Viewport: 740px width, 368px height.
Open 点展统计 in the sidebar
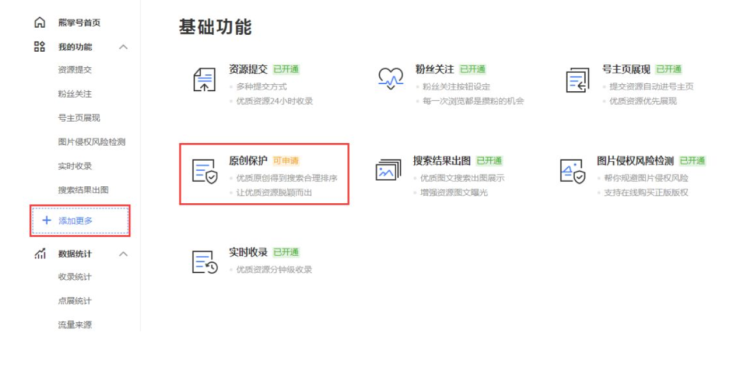pos(75,301)
